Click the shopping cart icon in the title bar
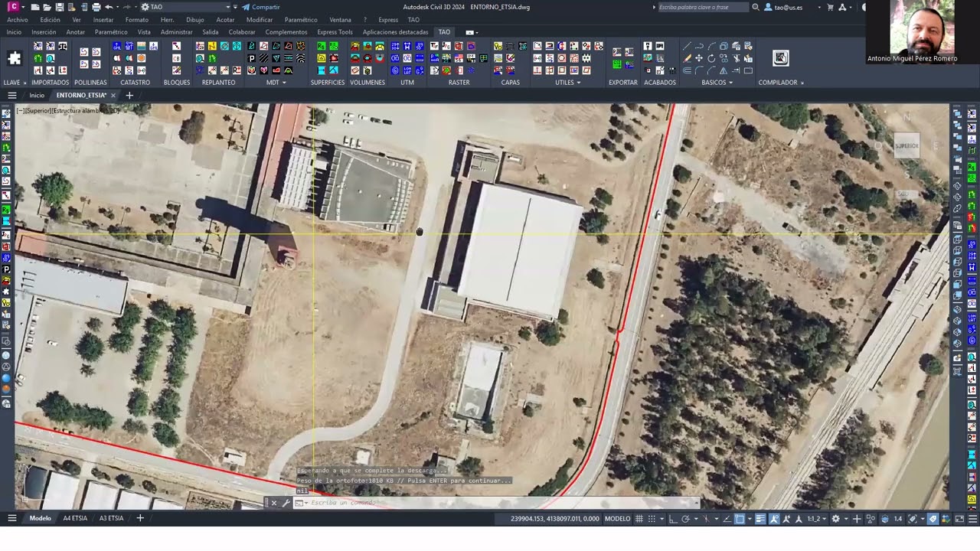Screen dimensions: 980x551 click(831, 7)
